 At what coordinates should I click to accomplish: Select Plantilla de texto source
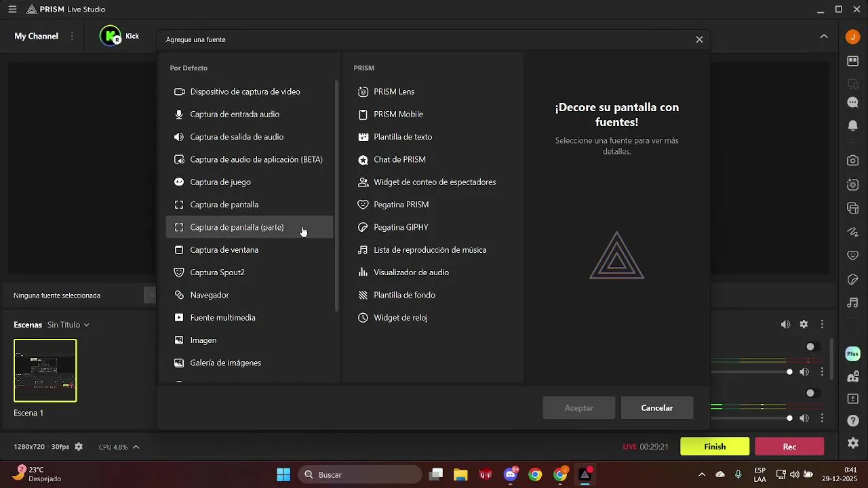[x=433, y=137]
